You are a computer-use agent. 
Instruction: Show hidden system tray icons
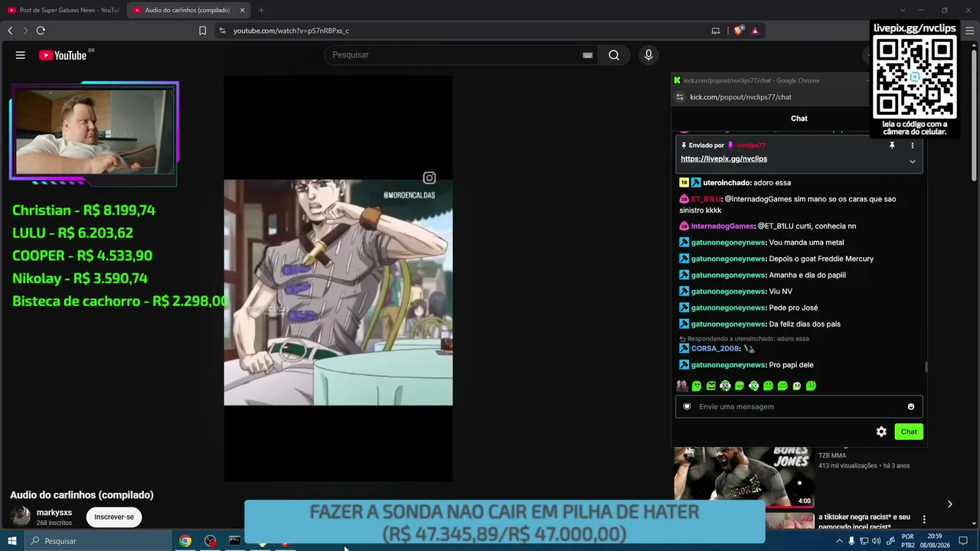840,541
